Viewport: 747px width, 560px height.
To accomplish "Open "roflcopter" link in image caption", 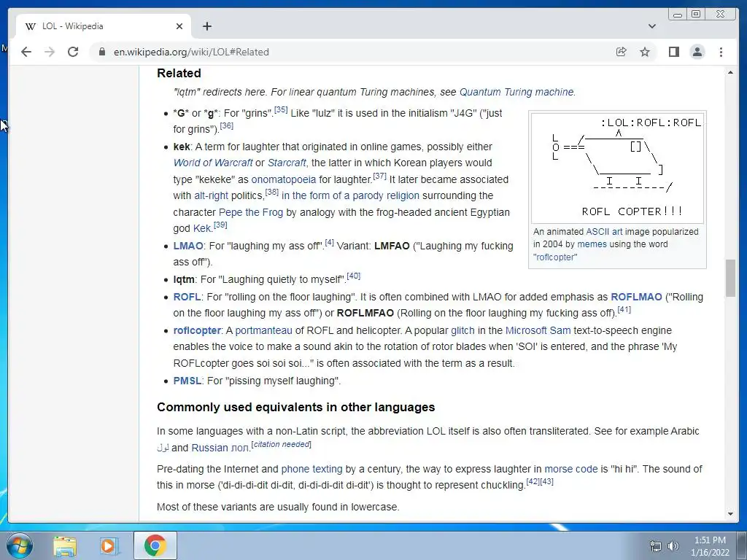I will click(555, 257).
